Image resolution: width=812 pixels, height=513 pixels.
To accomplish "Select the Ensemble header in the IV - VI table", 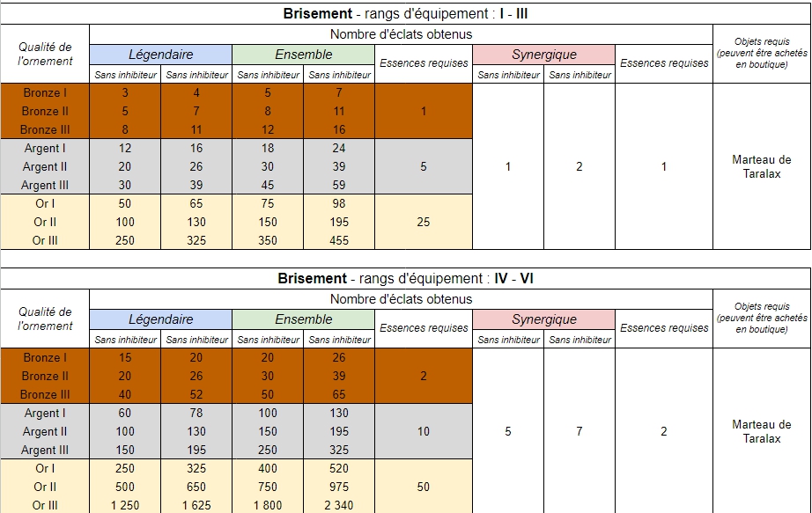I will coord(304,319).
